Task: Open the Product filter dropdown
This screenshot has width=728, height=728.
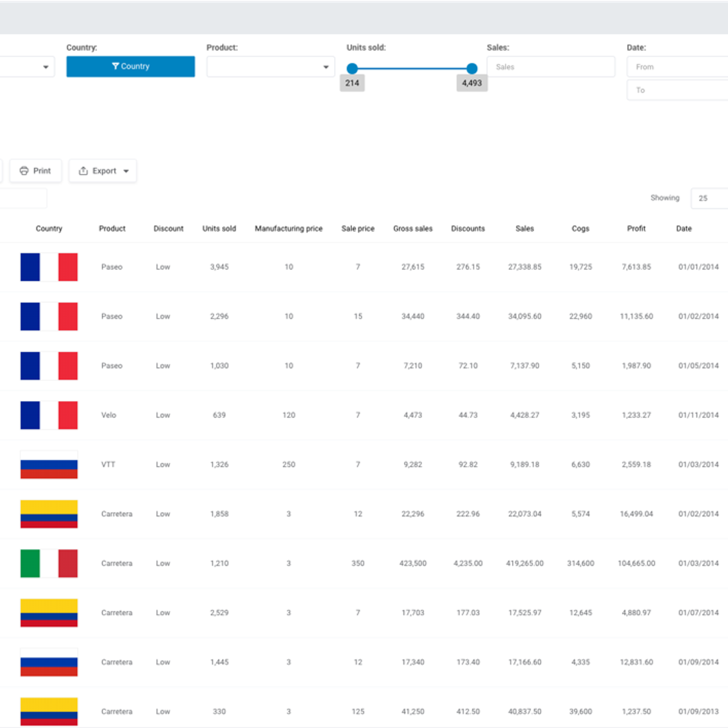Action: click(x=270, y=67)
